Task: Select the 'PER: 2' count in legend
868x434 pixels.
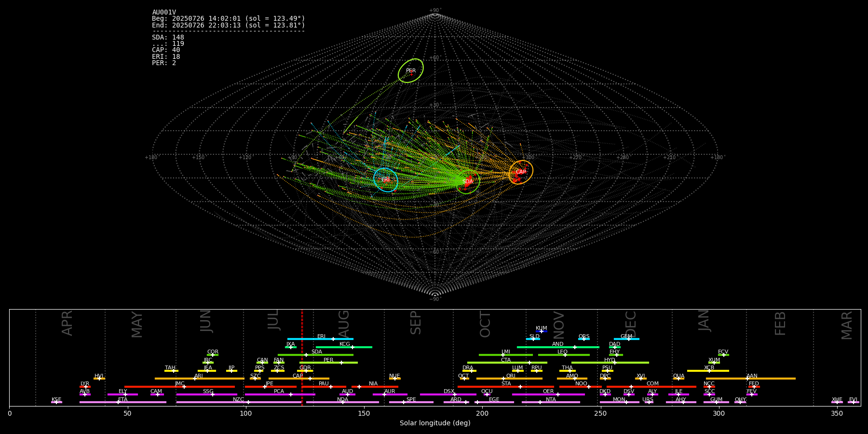Action: [164, 63]
